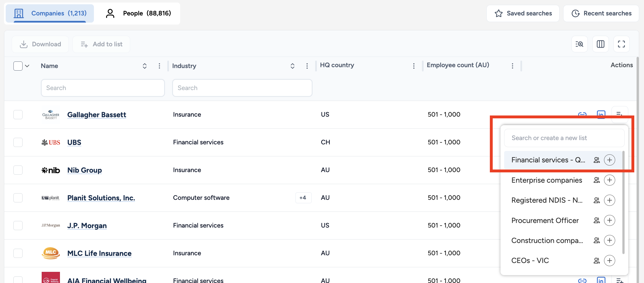The width and height of the screenshot is (644, 283).
Task: Open the column layout chooser icon
Action: [x=601, y=44]
